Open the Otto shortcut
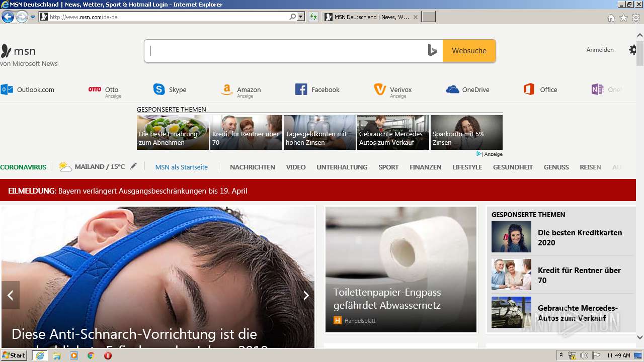The image size is (644, 362). click(x=105, y=89)
